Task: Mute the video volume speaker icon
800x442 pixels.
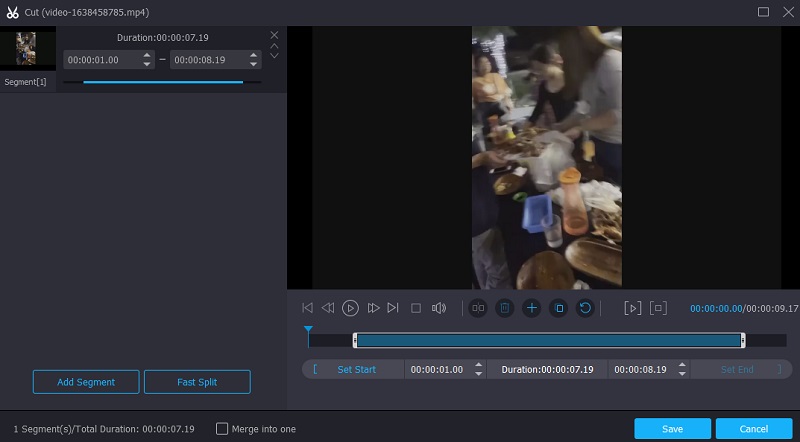Action: pyautogui.click(x=438, y=308)
